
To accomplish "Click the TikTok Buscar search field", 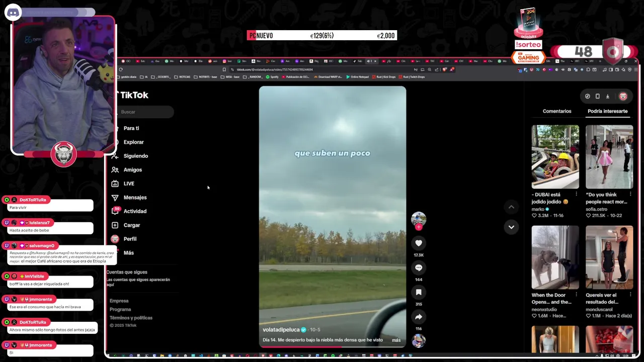I will 146,112.
